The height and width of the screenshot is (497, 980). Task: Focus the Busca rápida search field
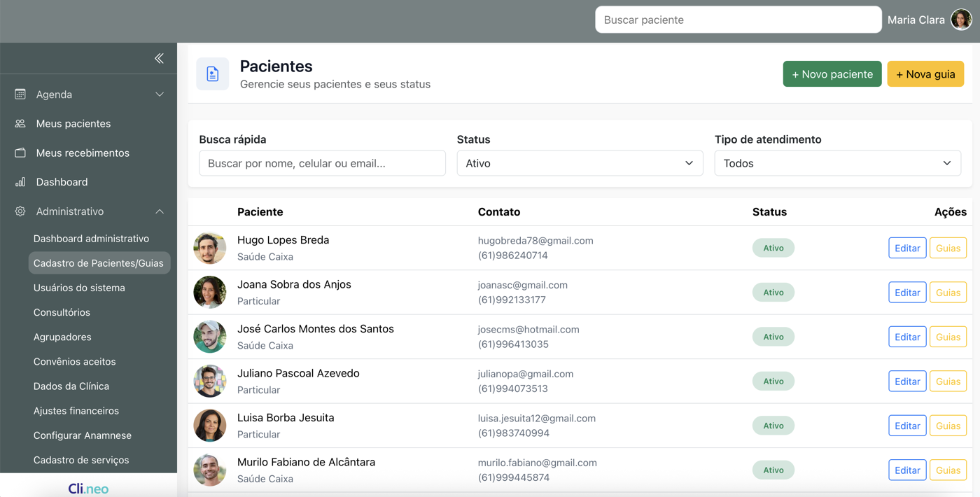click(322, 163)
